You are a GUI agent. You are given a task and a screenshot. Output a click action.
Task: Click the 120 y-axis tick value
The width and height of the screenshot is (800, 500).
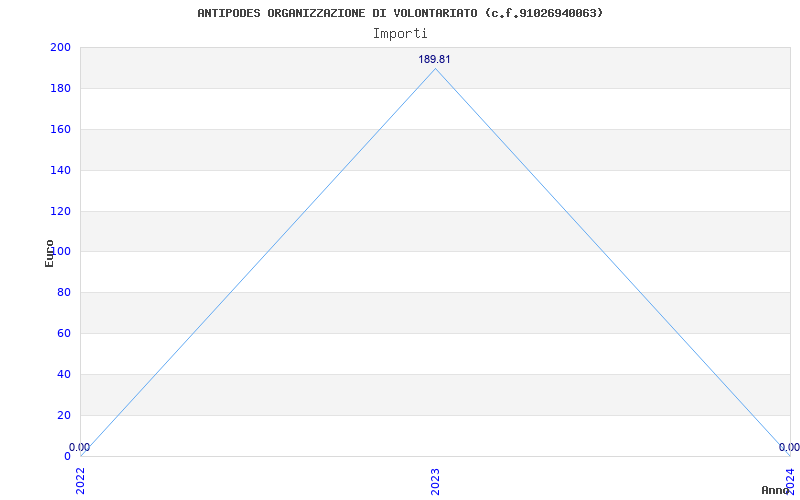(x=60, y=211)
